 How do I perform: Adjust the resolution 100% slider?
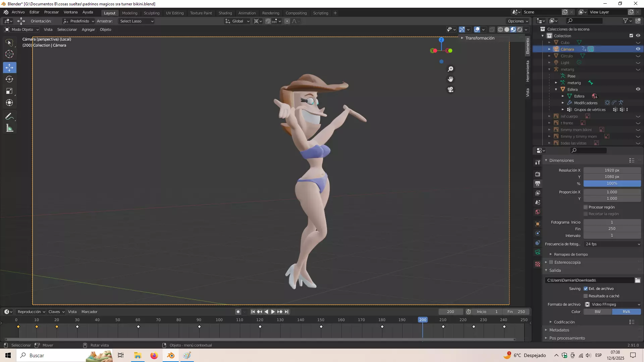coord(612,183)
